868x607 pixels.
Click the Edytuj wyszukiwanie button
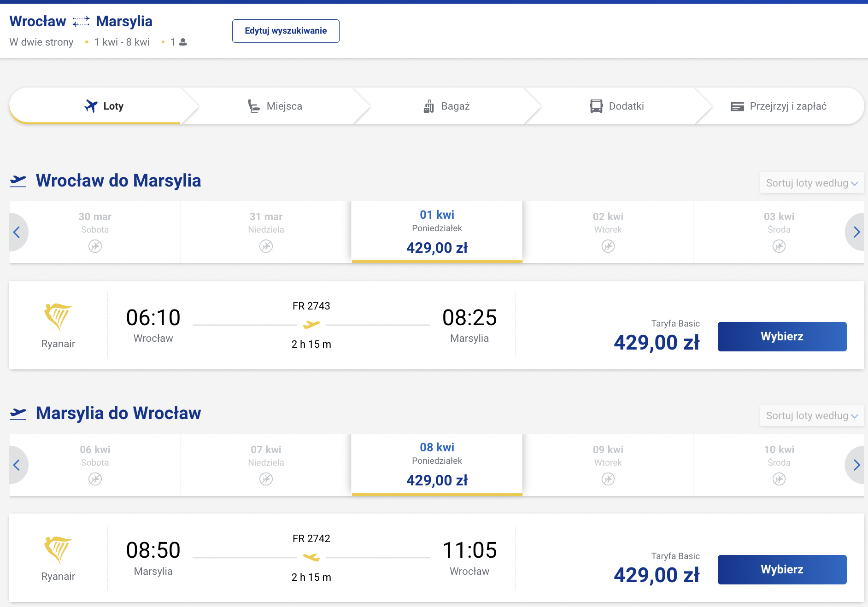point(286,31)
